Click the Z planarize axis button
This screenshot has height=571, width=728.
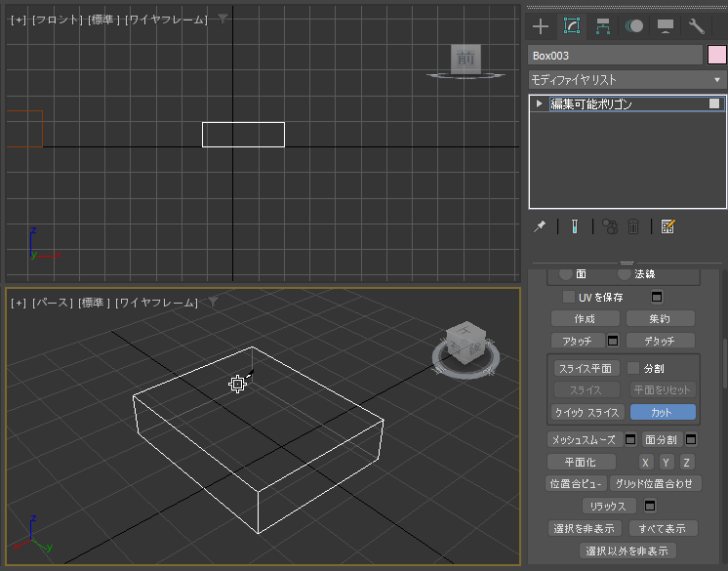[687, 463]
